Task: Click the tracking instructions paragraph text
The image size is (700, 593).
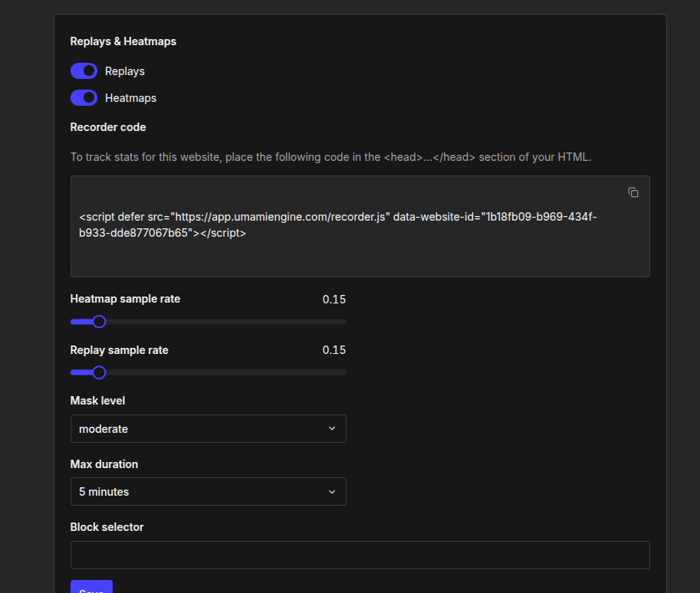Action: tap(330, 157)
